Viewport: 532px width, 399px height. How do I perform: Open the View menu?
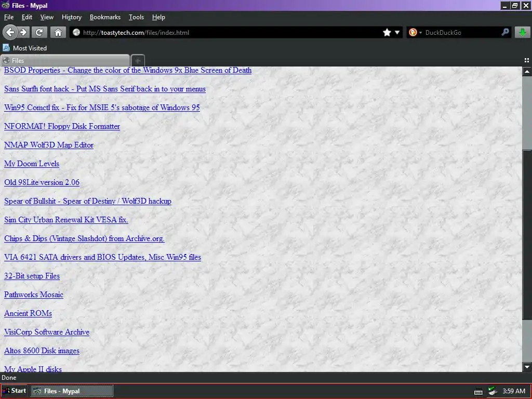pyautogui.click(x=47, y=17)
